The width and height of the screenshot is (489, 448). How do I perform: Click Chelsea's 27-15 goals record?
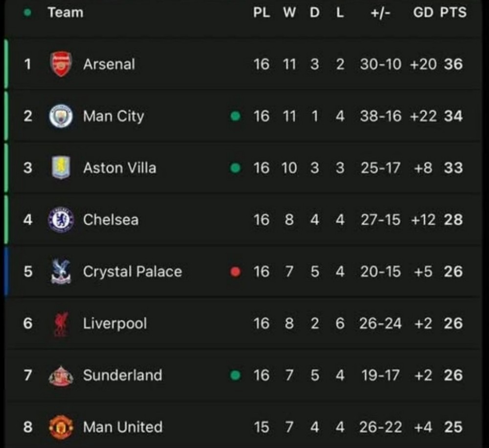[380, 220]
